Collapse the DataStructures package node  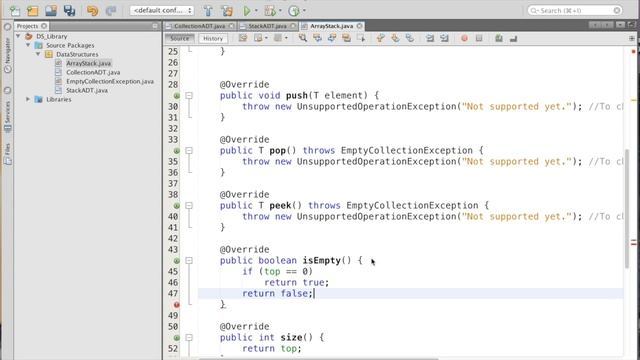[38, 54]
